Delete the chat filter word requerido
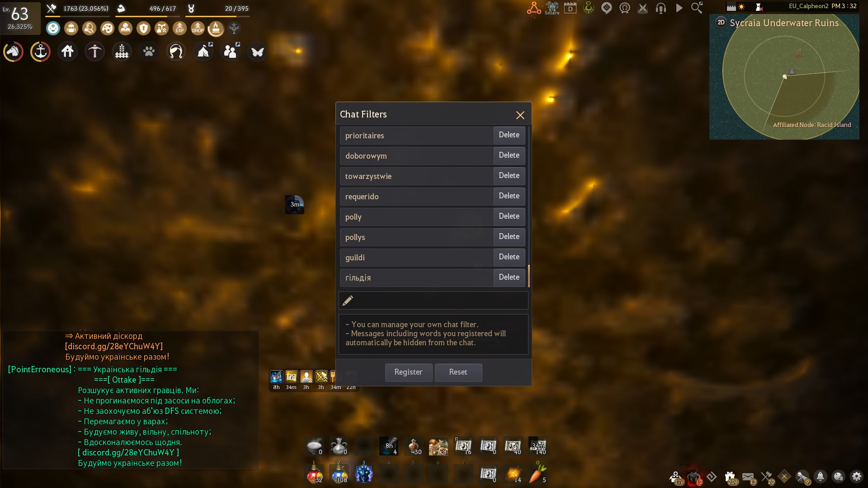Image resolution: width=868 pixels, height=488 pixels. [509, 196]
